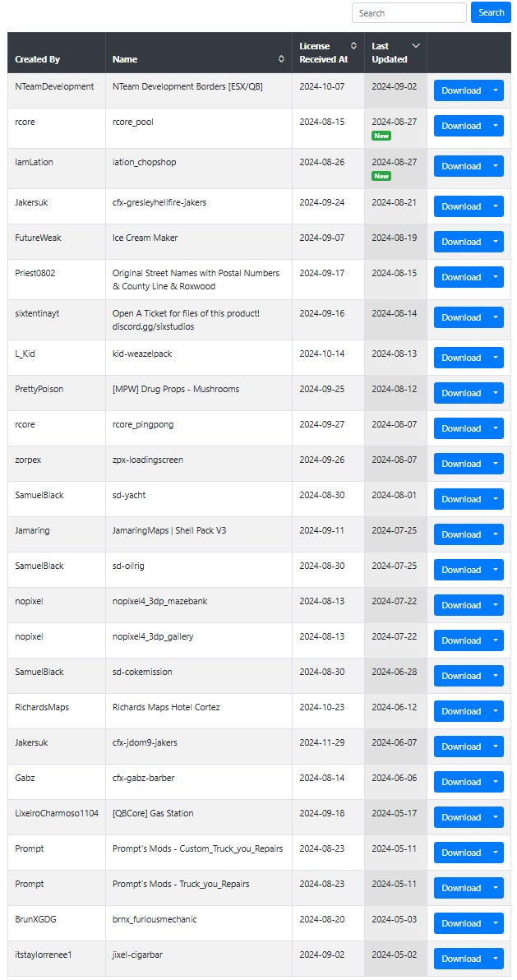Click the Last Updated column header
The width and height of the screenshot is (517, 980).
tap(390, 53)
